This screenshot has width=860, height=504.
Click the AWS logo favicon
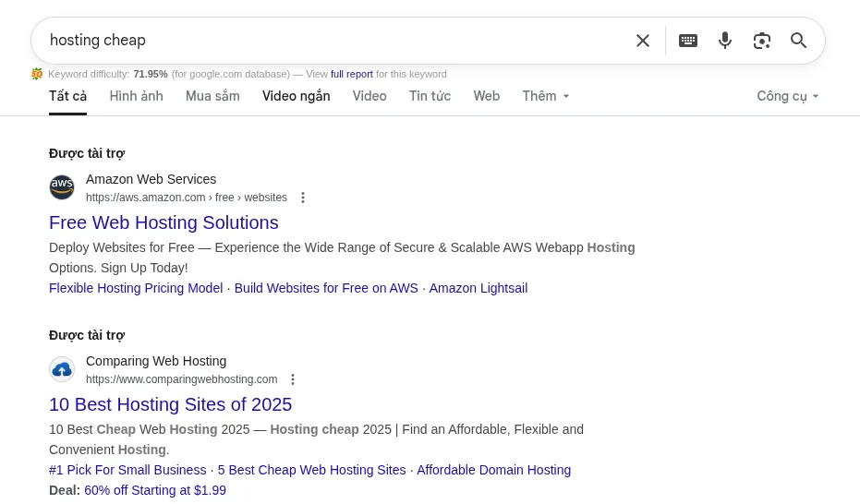[x=62, y=187]
